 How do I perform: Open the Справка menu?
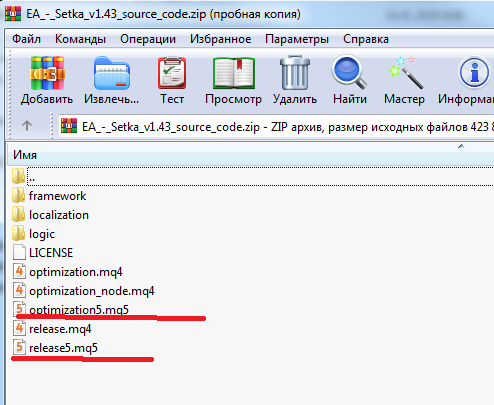(366, 39)
